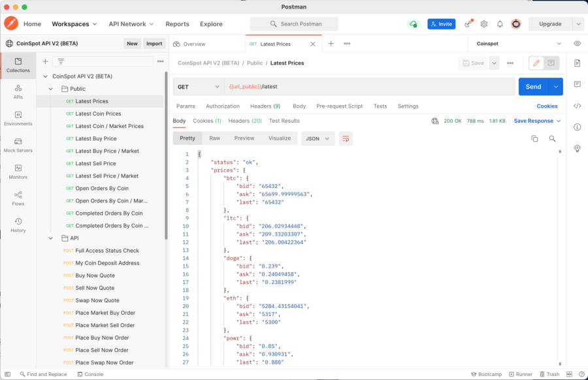Open the settings gear icon
The image size is (588, 380).
point(484,24)
